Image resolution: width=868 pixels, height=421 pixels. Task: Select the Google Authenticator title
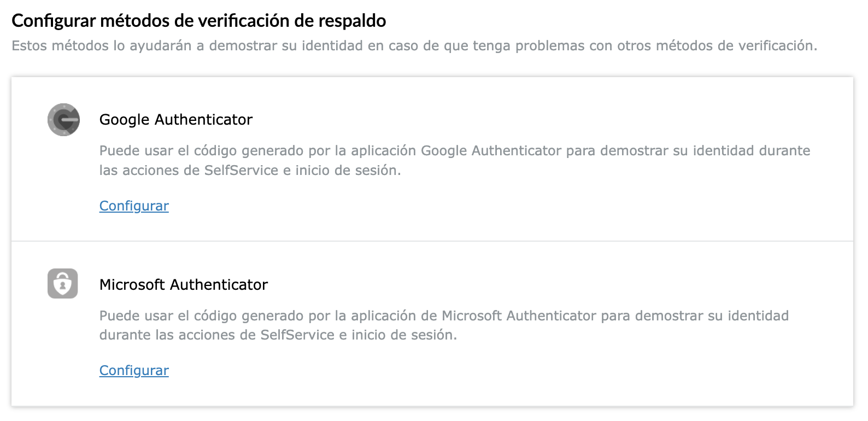[x=175, y=120]
